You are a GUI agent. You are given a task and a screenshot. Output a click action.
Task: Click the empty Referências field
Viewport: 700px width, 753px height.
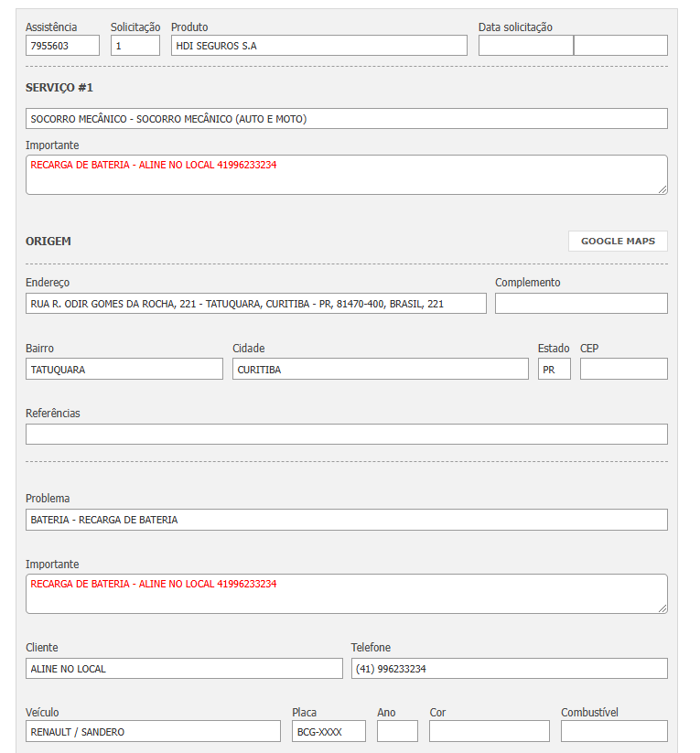[346, 435]
